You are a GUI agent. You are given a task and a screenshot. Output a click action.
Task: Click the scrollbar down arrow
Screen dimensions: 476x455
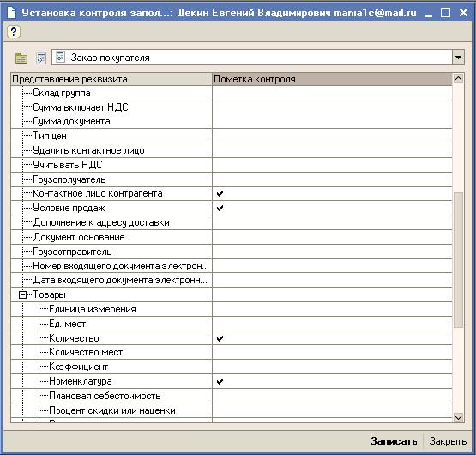tap(458, 417)
